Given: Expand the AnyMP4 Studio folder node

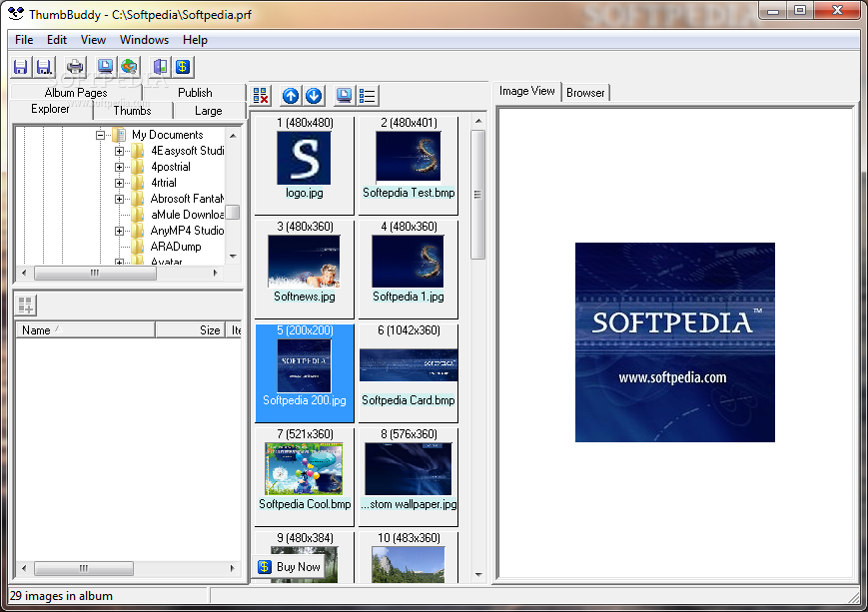Looking at the screenshot, I should (x=119, y=231).
